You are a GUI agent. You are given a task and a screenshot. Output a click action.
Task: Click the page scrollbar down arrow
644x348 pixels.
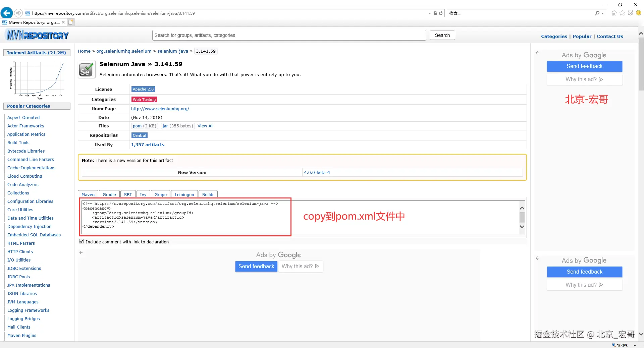point(641,334)
